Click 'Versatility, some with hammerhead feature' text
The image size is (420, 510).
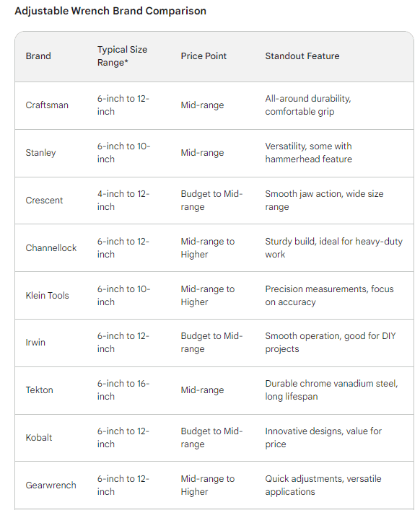pos(308,152)
